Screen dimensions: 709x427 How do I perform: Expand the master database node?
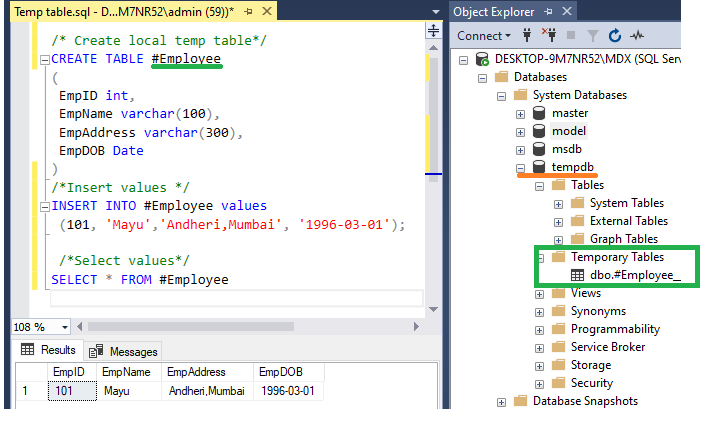[x=520, y=114]
